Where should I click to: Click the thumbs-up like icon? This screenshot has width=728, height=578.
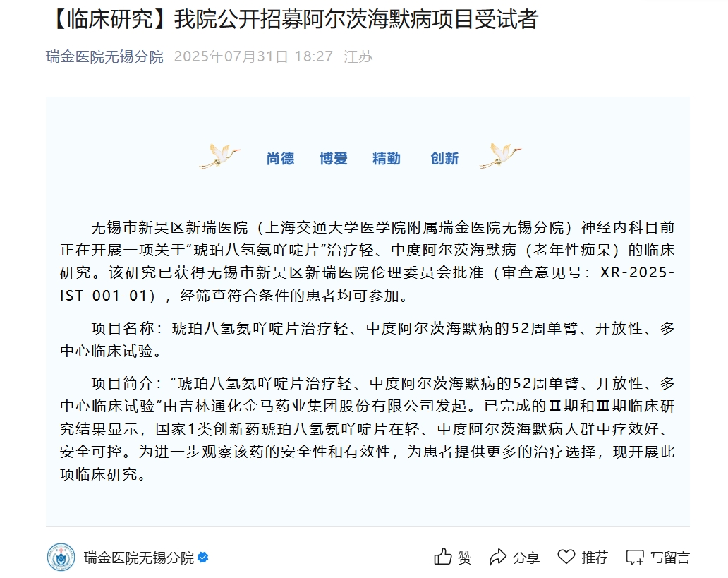[x=443, y=557]
